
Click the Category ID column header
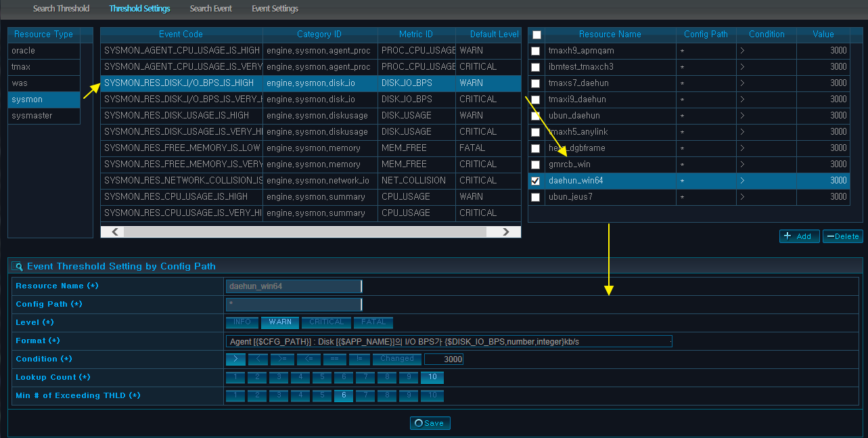click(x=320, y=35)
